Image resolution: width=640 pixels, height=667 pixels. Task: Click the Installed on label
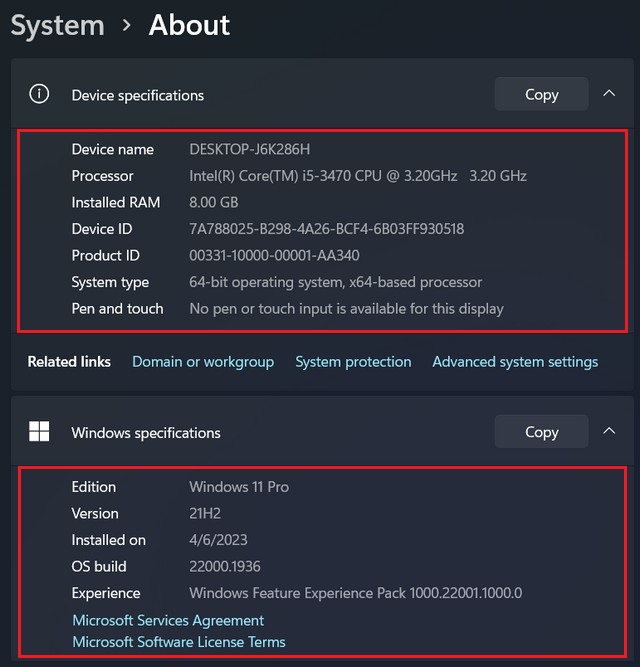(108, 540)
